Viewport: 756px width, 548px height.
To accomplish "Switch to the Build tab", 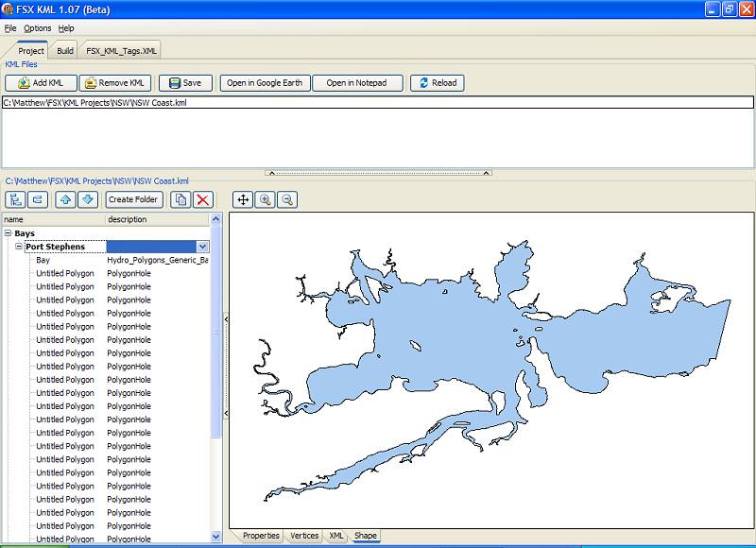I will click(65, 50).
